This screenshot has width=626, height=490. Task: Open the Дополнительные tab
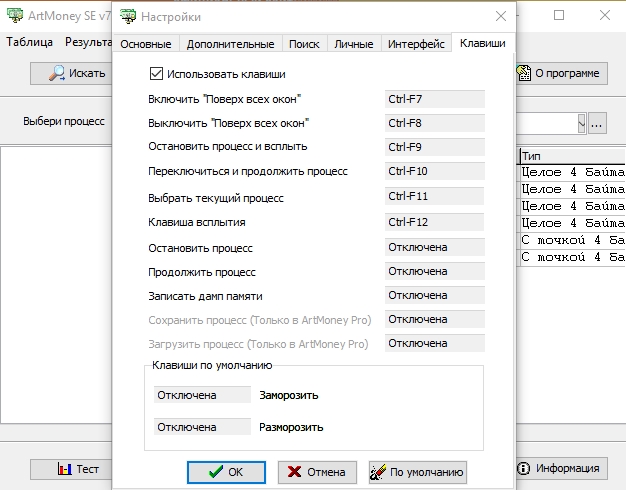[x=230, y=44]
